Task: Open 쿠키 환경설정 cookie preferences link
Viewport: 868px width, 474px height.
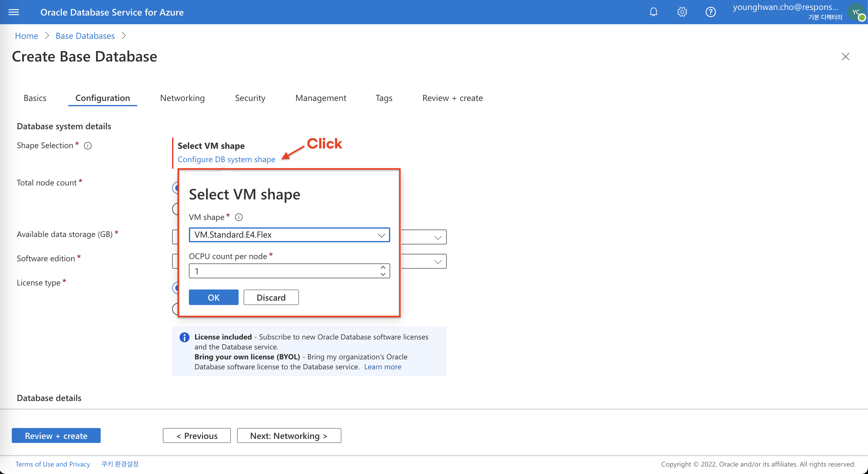Action: point(120,464)
